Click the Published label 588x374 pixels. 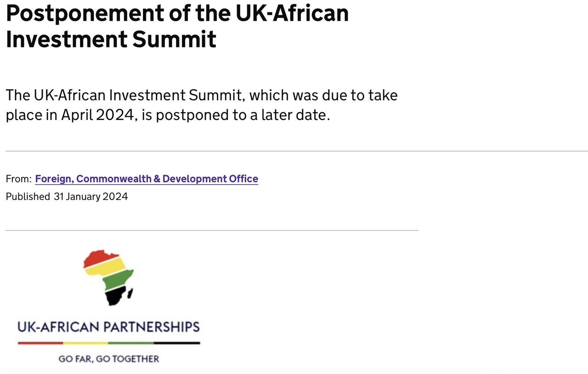click(x=28, y=197)
